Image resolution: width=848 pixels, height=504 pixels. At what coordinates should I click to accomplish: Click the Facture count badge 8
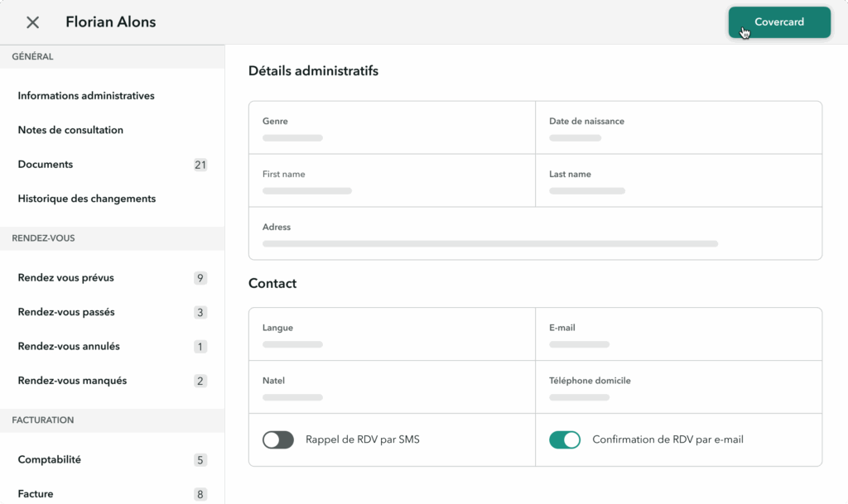[200, 494]
